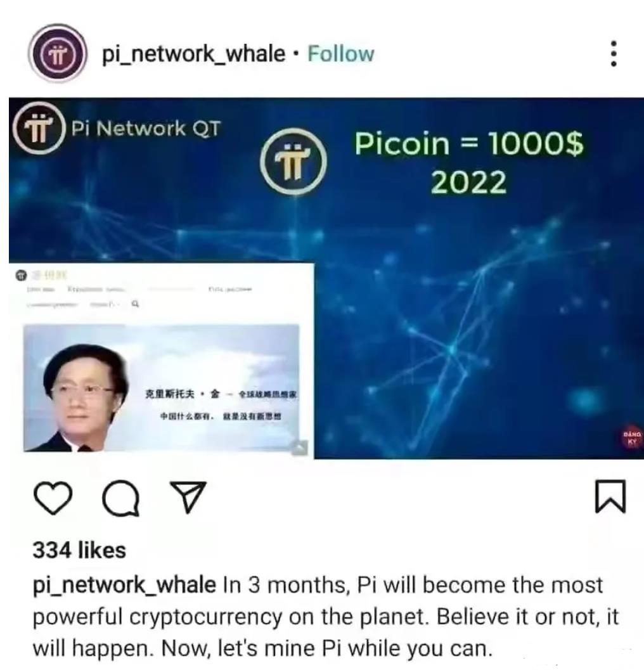Open the three-dot more options menu
The image size is (644, 670).
[613, 53]
